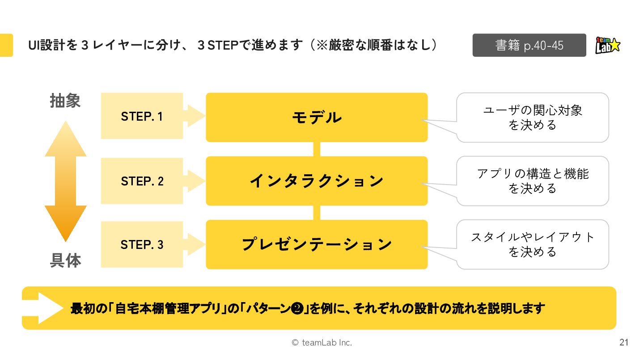644x362 pixels.
Task: Click the STEP. 3 label box
Action: tap(142, 244)
